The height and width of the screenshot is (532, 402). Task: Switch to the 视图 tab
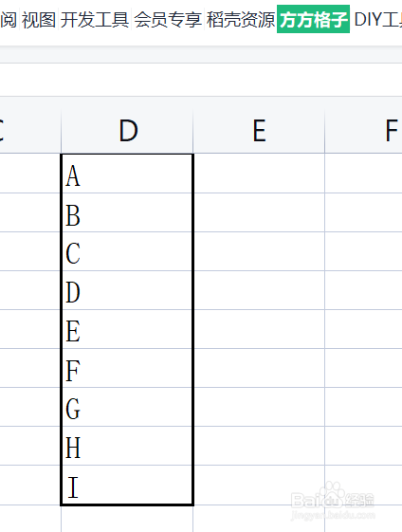(x=39, y=19)
